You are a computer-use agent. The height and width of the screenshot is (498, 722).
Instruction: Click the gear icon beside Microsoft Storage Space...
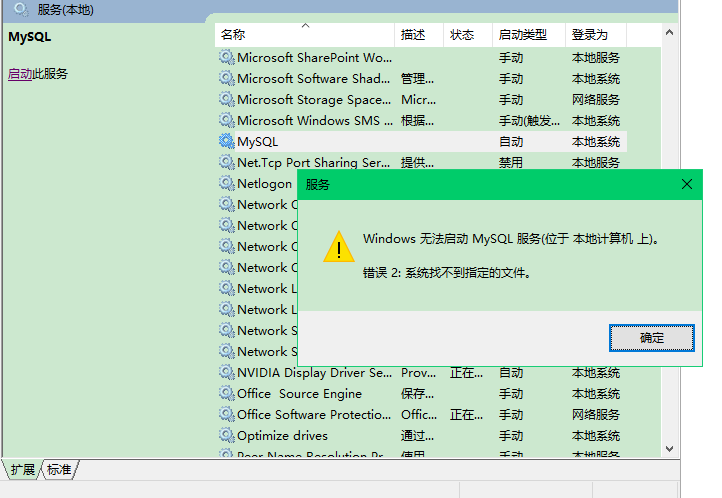click(x=227, y=99)
